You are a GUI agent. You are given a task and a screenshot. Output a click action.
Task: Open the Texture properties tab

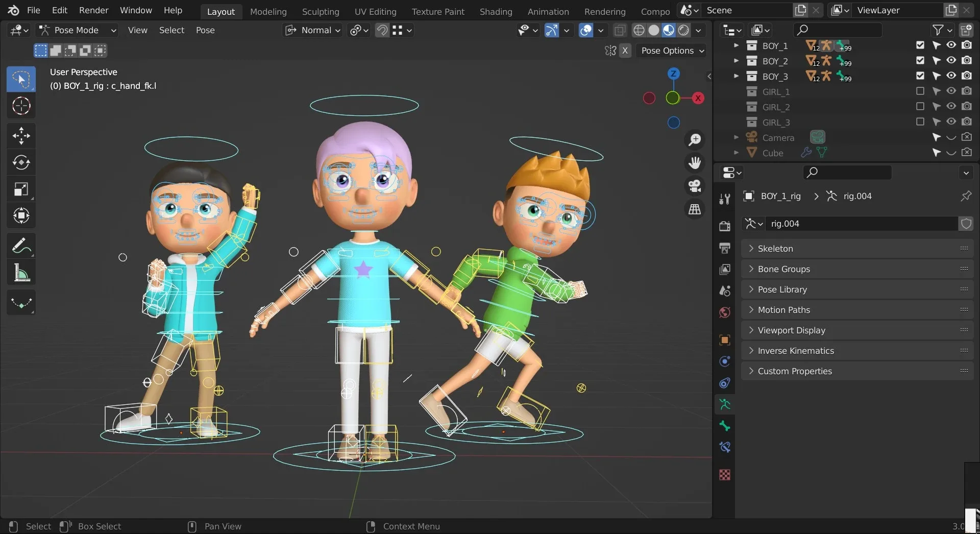pyautogui.click(x=724, y=475)
